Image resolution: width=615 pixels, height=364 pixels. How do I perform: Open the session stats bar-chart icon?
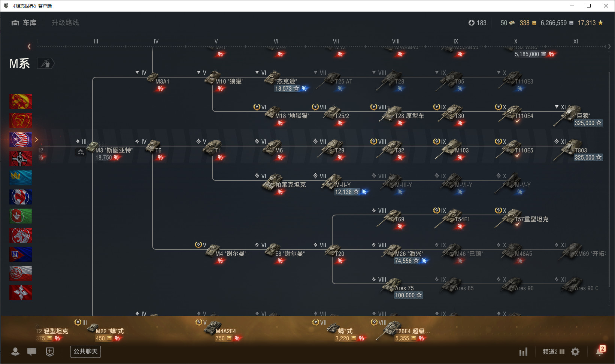click(523, 352)
